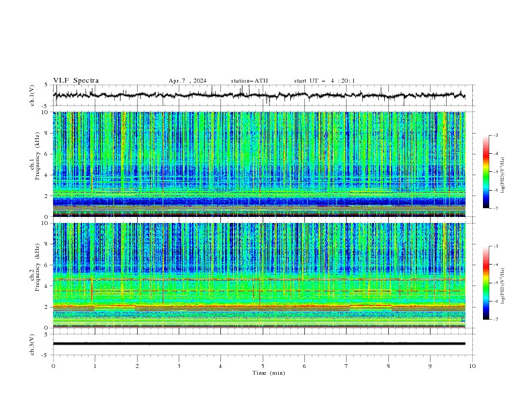Click the "-7" tick on ch.1 colorbar
Viewport: 532px width, 411px height.
[x=496, y=208]
